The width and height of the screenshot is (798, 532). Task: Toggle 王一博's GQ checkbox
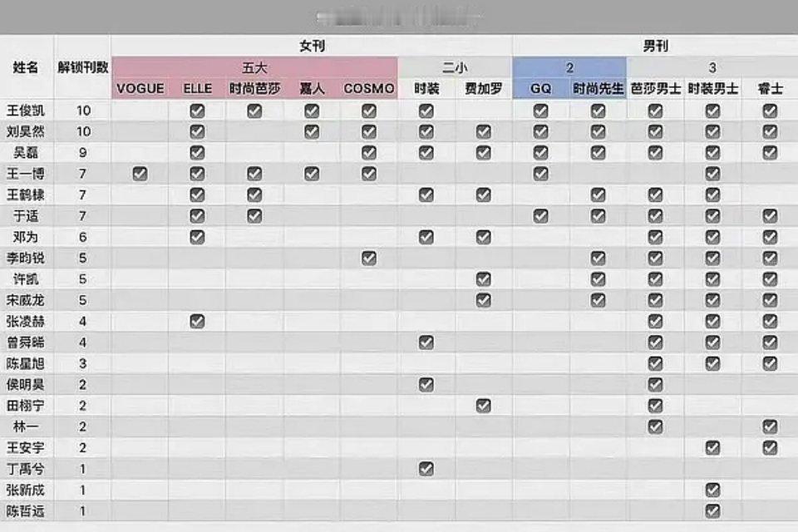tap(540, 174)
